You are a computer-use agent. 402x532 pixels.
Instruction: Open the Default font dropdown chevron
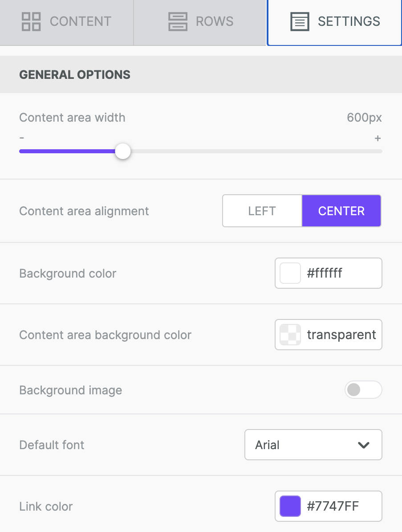(363, 445)
